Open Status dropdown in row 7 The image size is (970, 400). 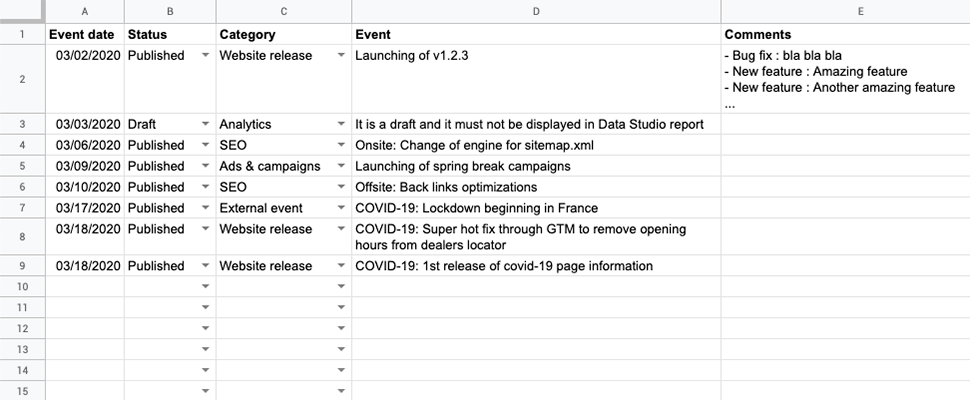tap(205, 208)
